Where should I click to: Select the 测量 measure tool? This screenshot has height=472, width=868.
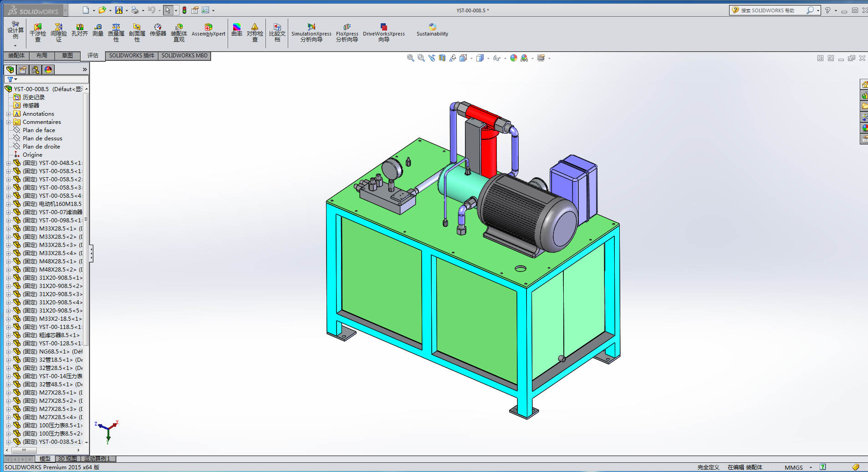point(98,30)
